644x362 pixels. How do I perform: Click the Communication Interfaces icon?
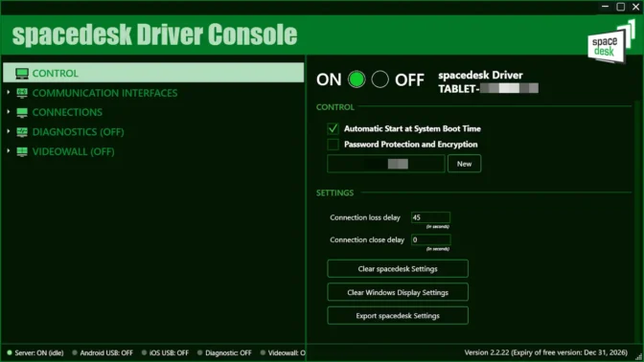[22, 93]
